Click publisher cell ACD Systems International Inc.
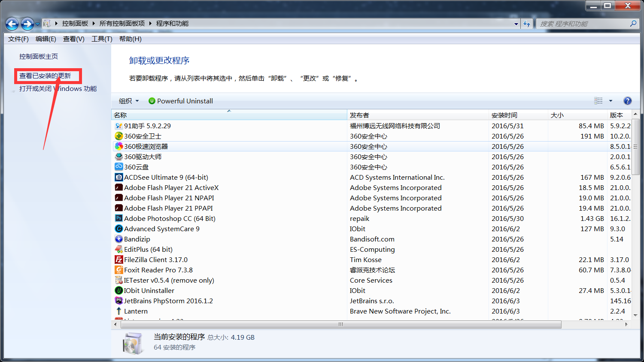Screen dimensions: 644x362 pos(397,177)
